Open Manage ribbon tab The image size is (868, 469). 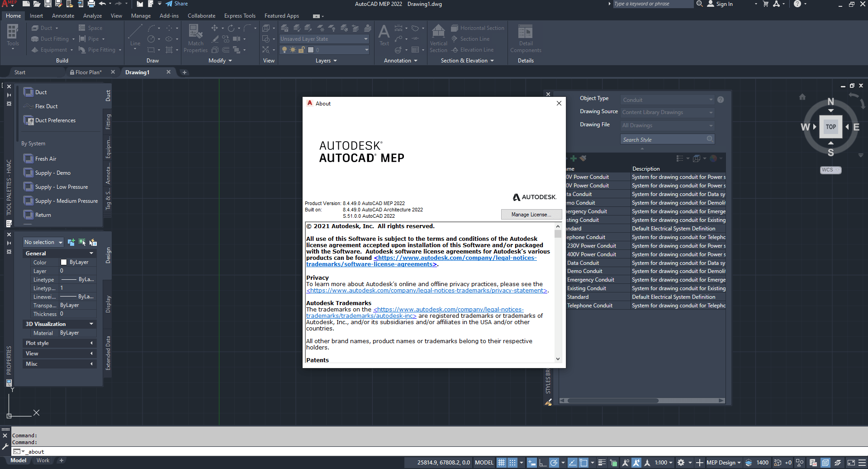[141, 16]
